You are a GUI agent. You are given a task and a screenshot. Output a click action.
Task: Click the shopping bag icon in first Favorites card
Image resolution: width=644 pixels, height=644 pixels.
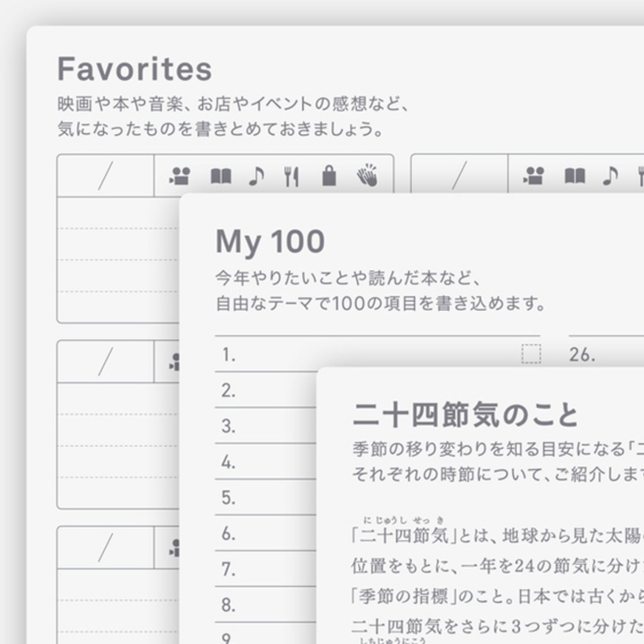(x=329, y=176)
